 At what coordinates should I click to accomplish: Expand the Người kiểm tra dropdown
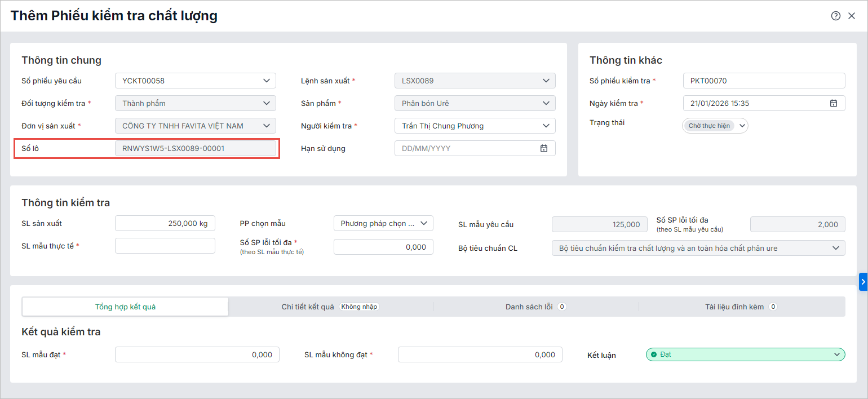pyautogui.click(x=546, y=126)
